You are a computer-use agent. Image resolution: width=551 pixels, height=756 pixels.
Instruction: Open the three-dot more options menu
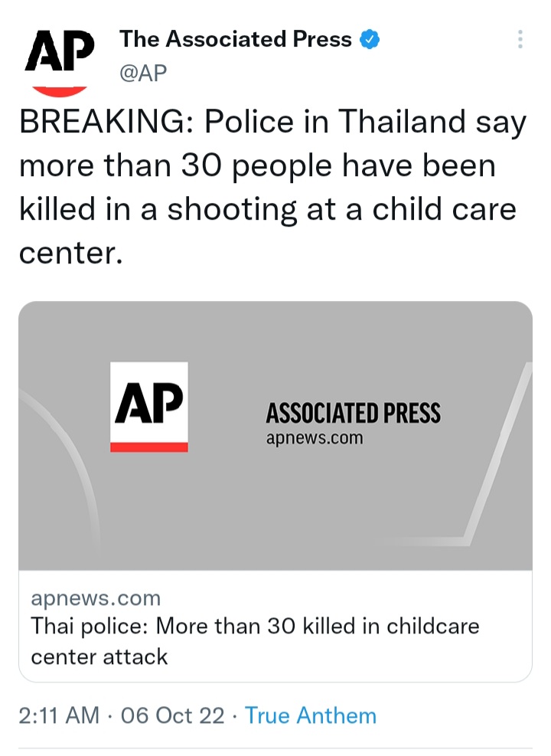click(520, 40)
